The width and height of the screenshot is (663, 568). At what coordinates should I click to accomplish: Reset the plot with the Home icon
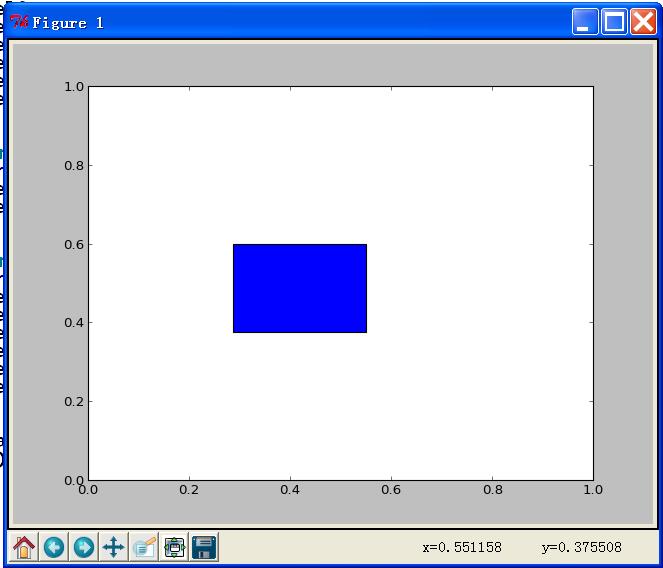24,547
